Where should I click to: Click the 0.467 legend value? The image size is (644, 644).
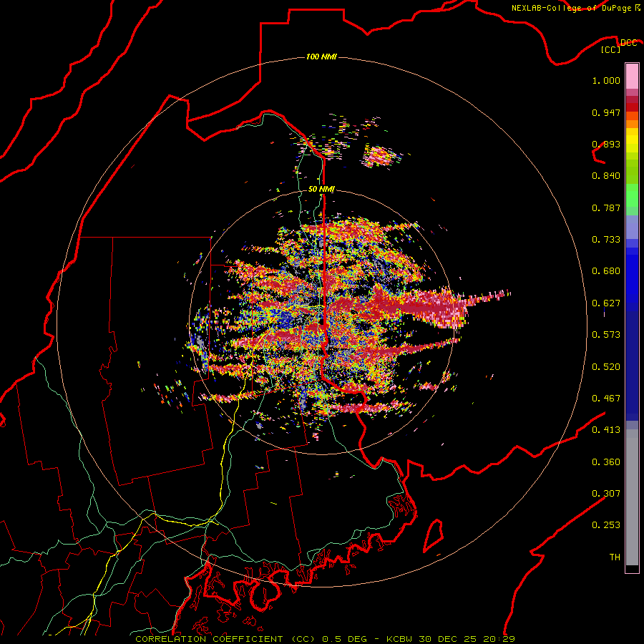pyautogui.click(x=606, y=399)
